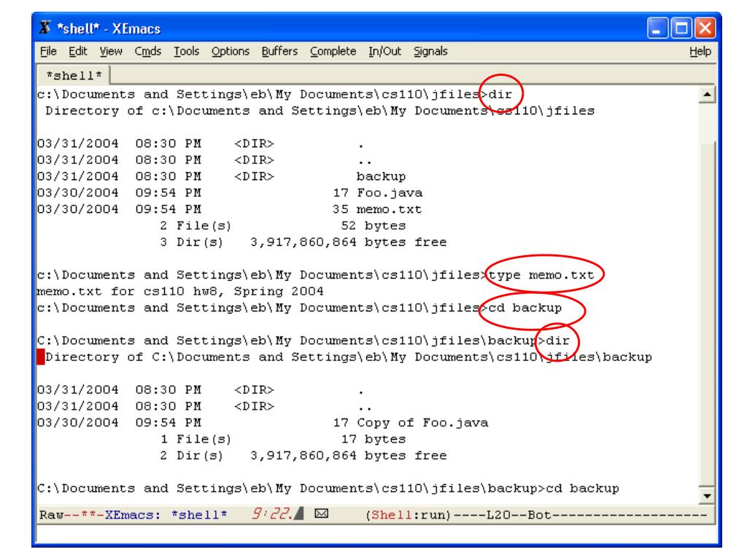The width and height of the screenshot is (747, 560).
Task: Click the minibuffer input area
Action: 376,534
